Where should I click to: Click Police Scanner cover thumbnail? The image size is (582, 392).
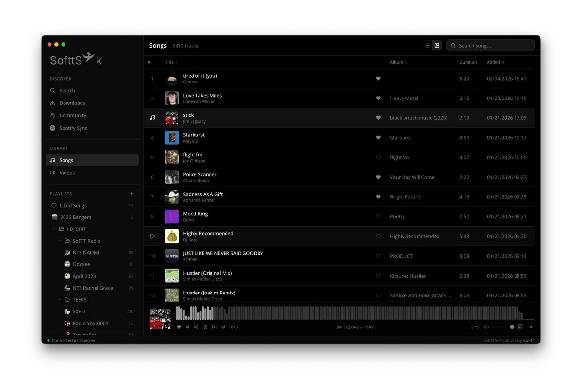coord(172,177)
